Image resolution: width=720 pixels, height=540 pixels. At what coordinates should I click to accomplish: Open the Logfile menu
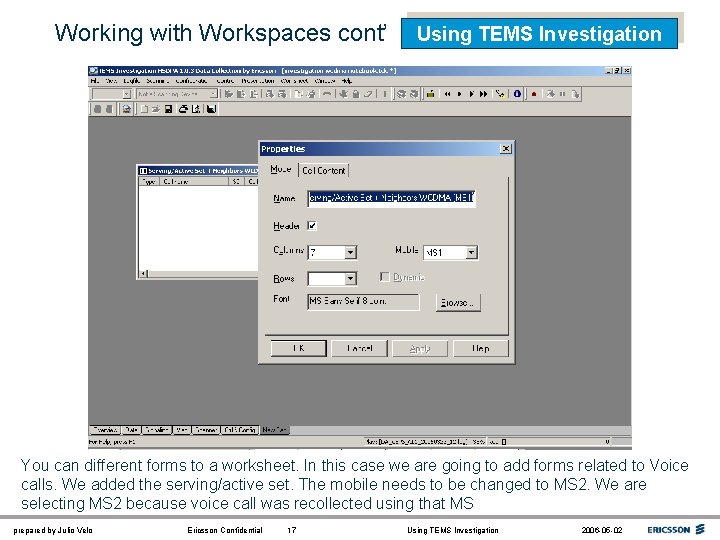pos(132,81)
